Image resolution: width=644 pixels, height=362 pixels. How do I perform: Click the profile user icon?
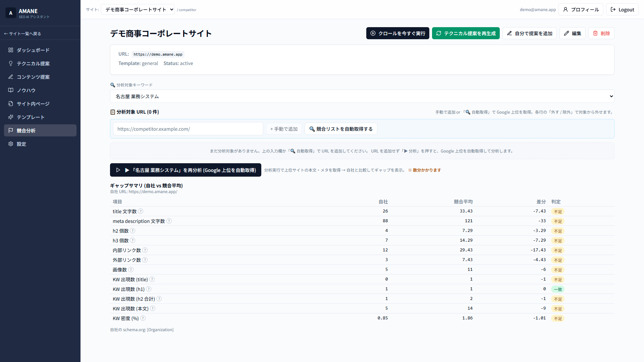(x=566, y=9)
